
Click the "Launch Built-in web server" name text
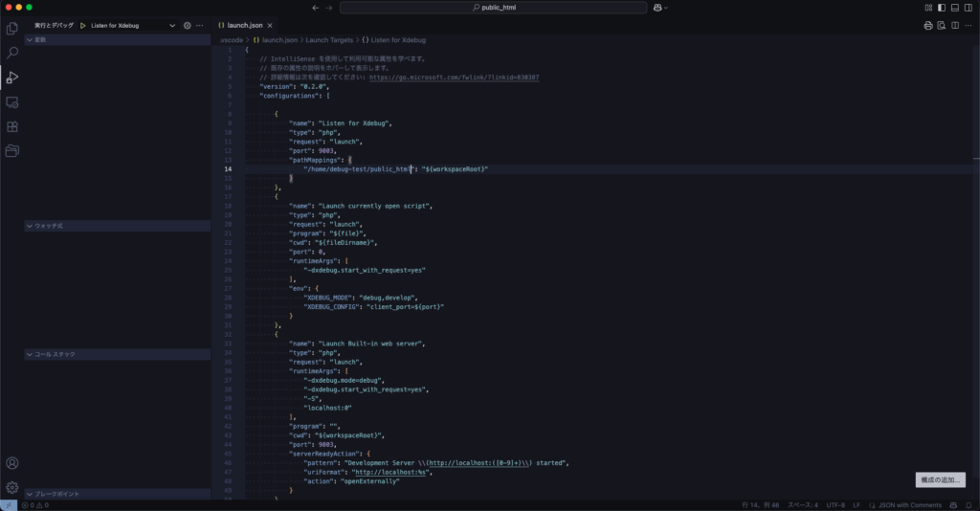tap(371, 344)
